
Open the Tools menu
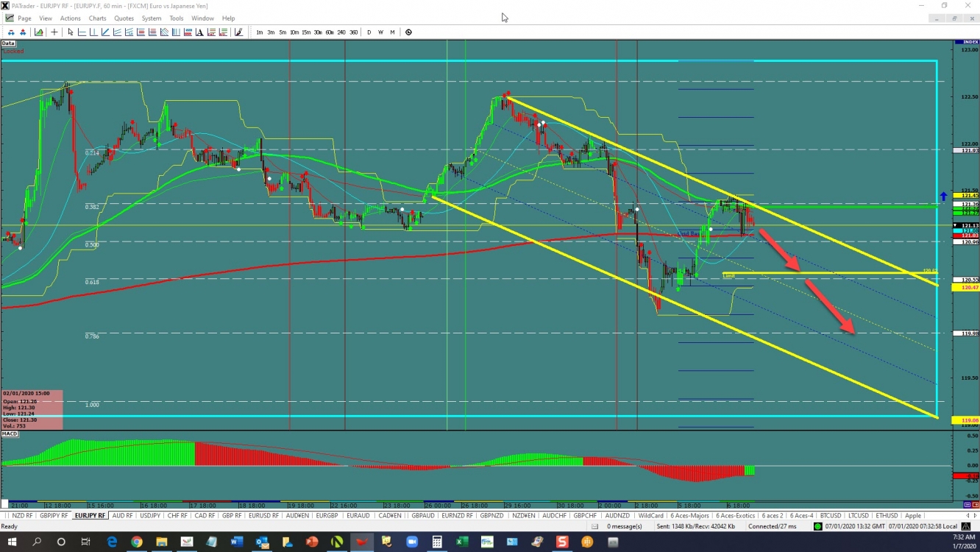(177, 18)
